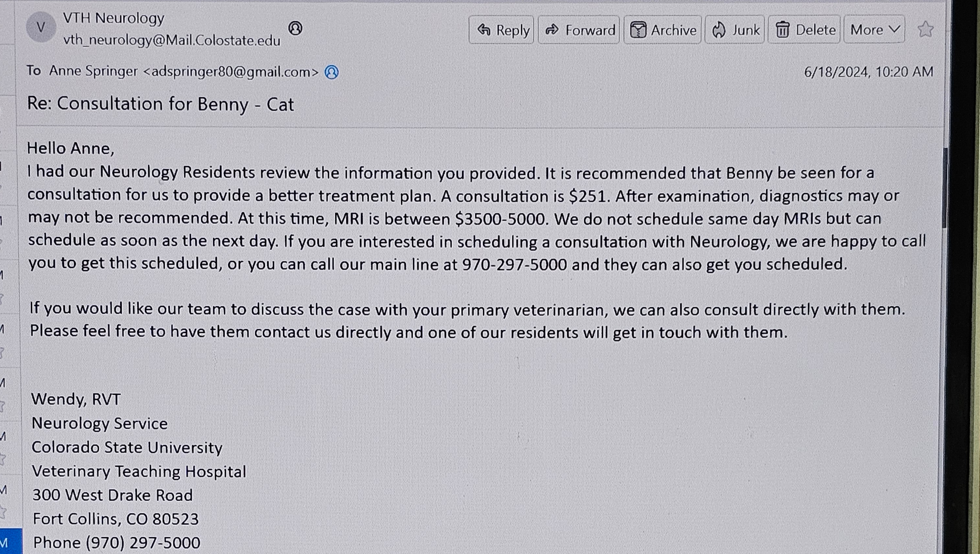Open the More actions dropdown

(x=874, y=30)
